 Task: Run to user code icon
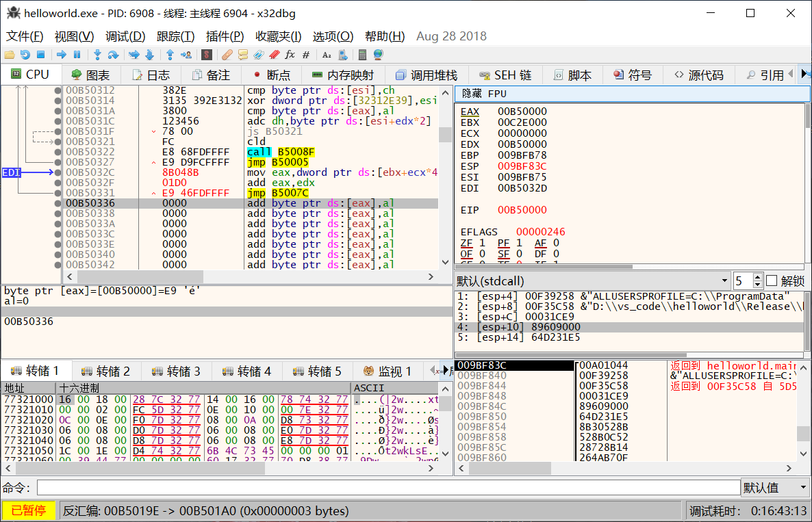pos(186,54)
